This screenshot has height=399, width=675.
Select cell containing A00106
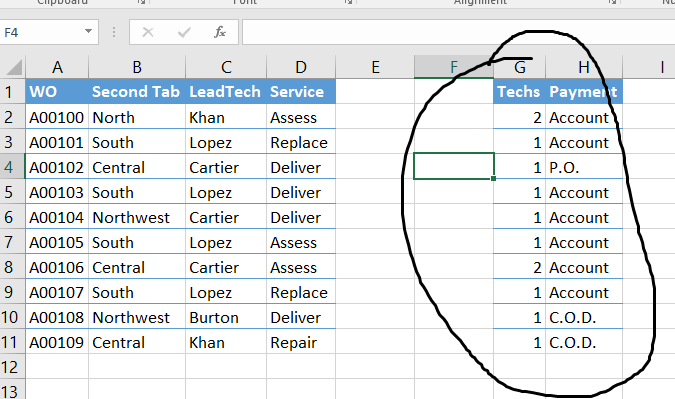pyautogui.click(x=57, y=267)
